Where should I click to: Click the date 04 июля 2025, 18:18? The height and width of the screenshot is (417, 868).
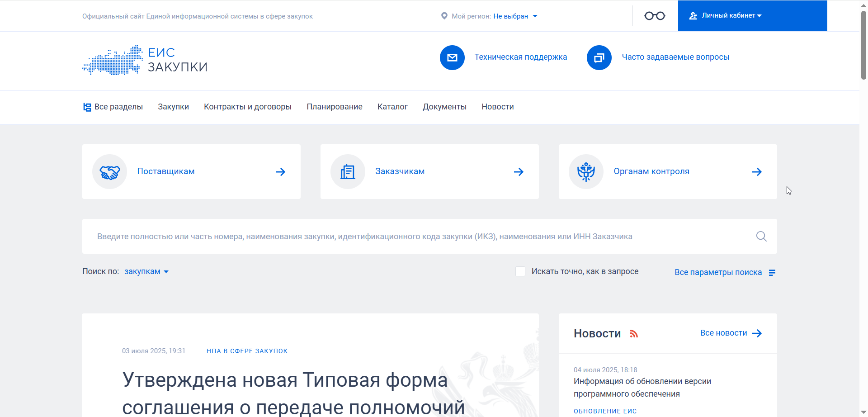click(605, 370)
